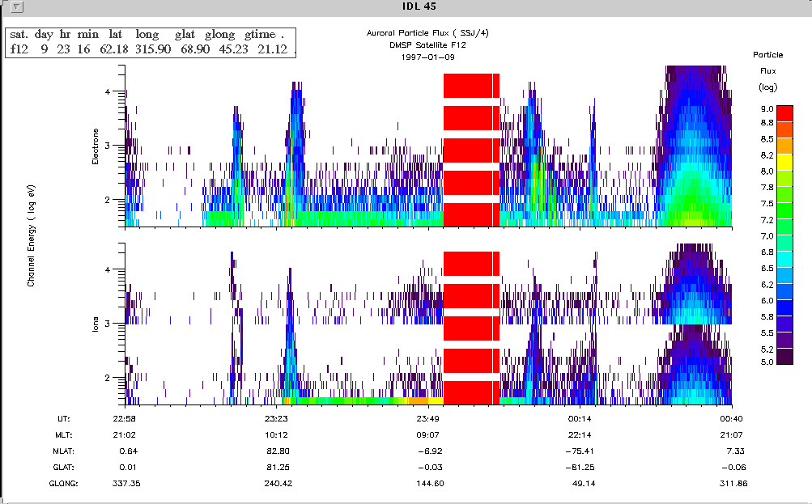The width and height of the screenshot is (812, 504).
Task: Pick the yellow colorbar band between 8.2 and 8.0
Action: tap(785, 162)
